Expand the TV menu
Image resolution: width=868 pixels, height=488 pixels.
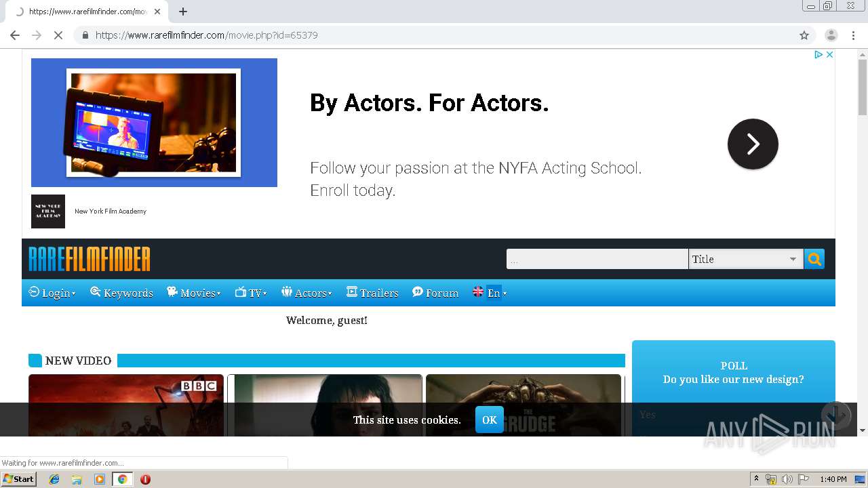(251, 293)
